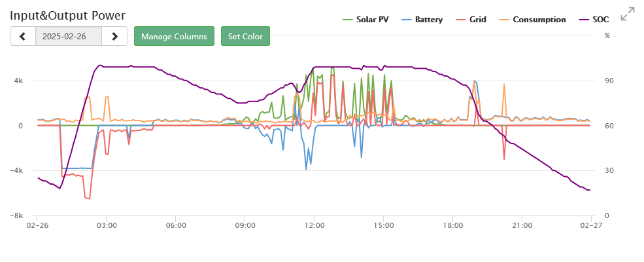This screenshot has height=262, width=644.
Task: Click the 03:00 tick on the x-axis
Action: pyautogui.click(x=107, y=225)
